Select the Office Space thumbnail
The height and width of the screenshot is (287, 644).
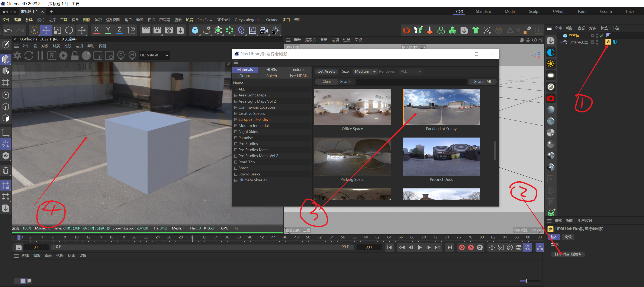coord(352,107)
